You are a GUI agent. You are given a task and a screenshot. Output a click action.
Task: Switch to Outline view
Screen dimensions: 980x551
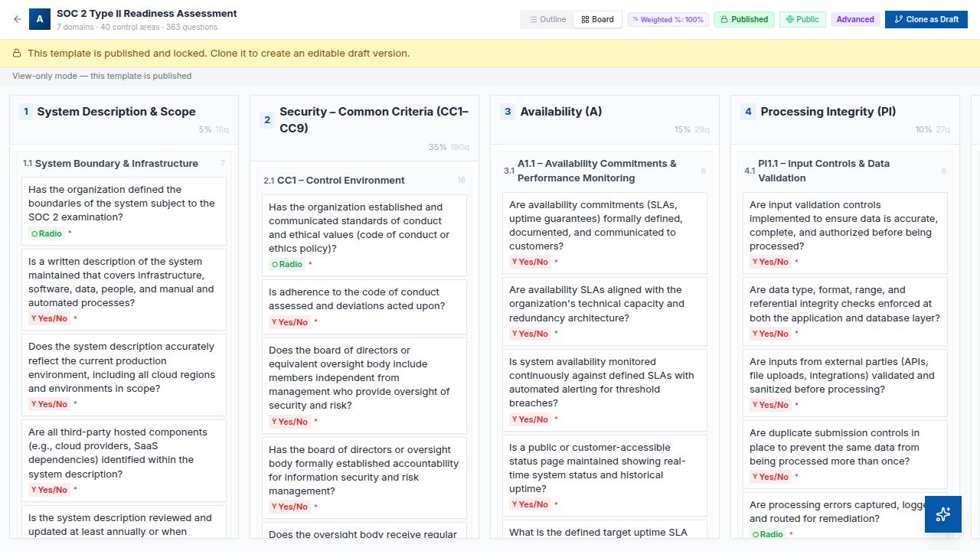[x=547, y=19]
